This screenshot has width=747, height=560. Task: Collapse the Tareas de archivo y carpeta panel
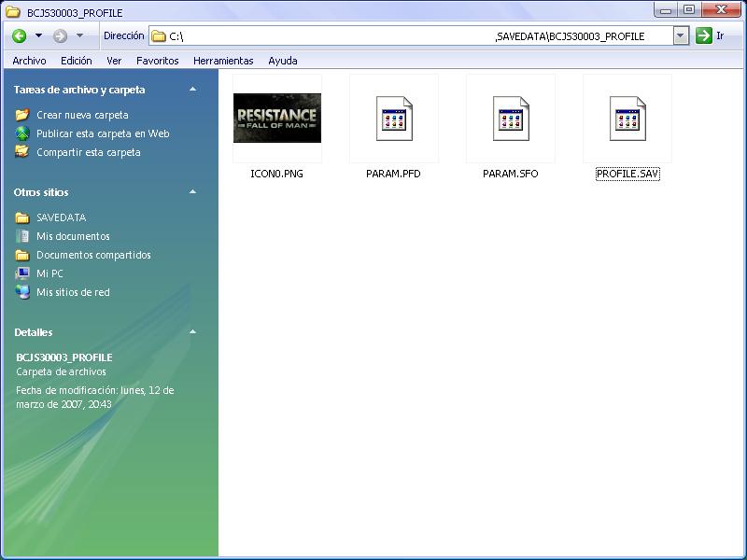pos(192,90)
